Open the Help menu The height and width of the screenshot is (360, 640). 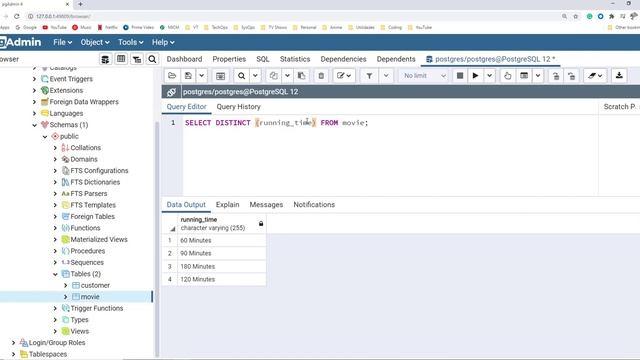coord(163,42)
